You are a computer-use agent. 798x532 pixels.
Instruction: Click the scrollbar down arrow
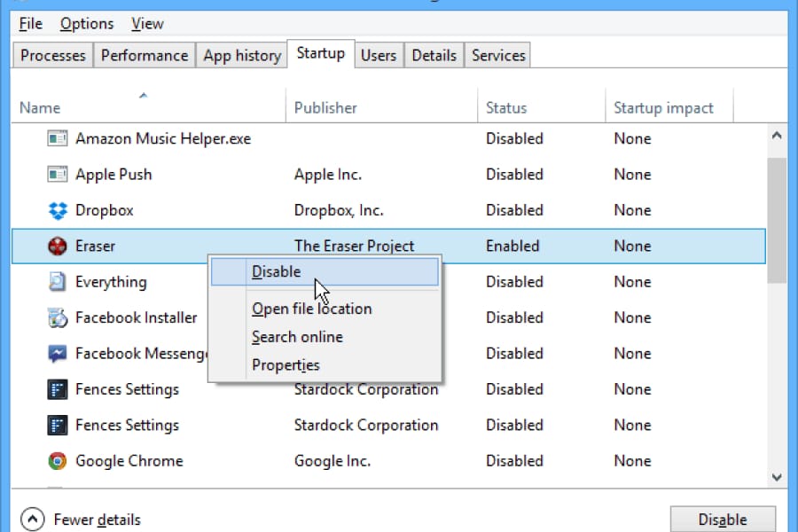pos(777,477)
